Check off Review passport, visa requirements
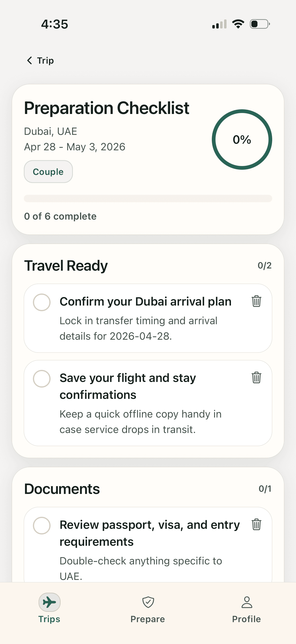Viewport: 296px width, 644px height. pyautogui.click(x=42, y=526)
